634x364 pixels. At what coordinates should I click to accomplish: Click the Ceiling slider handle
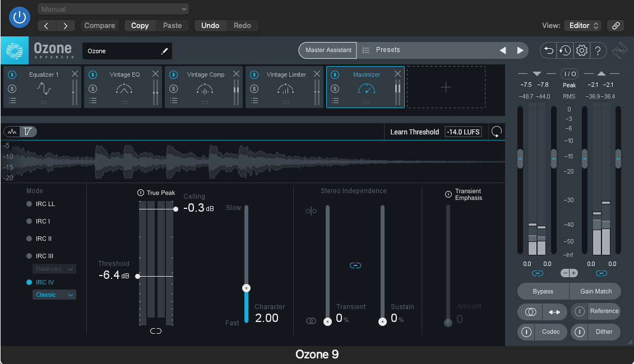pyautogui.click(x=175, y=209)
